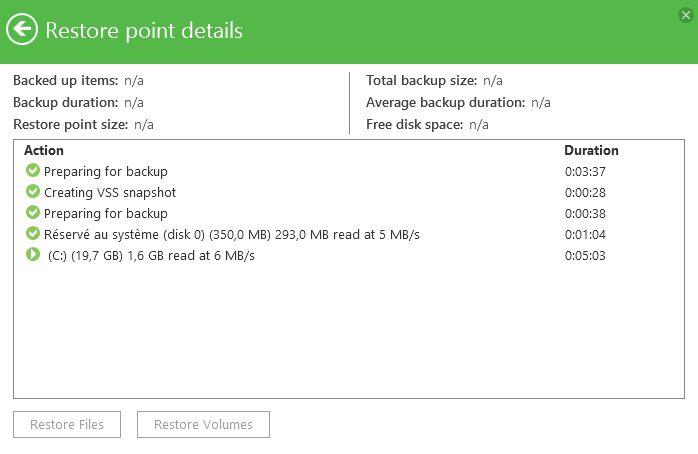Click the Duration column header
This screenshot has width=698, height=454.
[x=591, y=151]
